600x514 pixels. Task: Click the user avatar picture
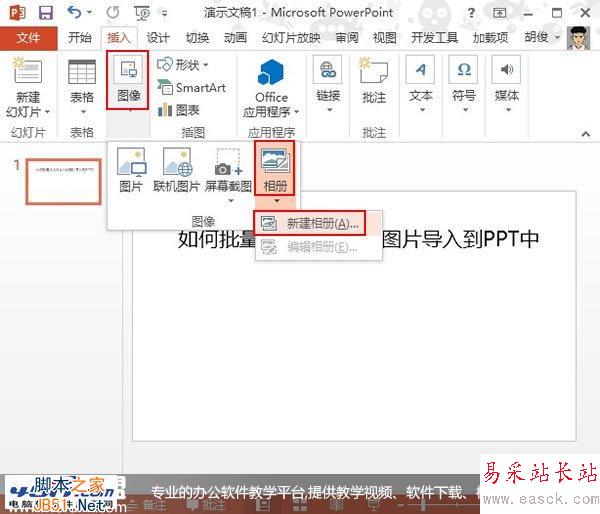pos(578,38)
